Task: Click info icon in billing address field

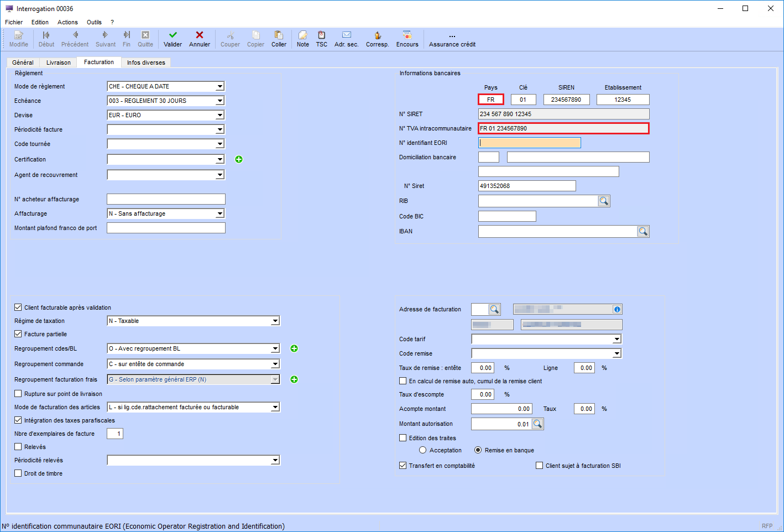Action: (617, 310)
